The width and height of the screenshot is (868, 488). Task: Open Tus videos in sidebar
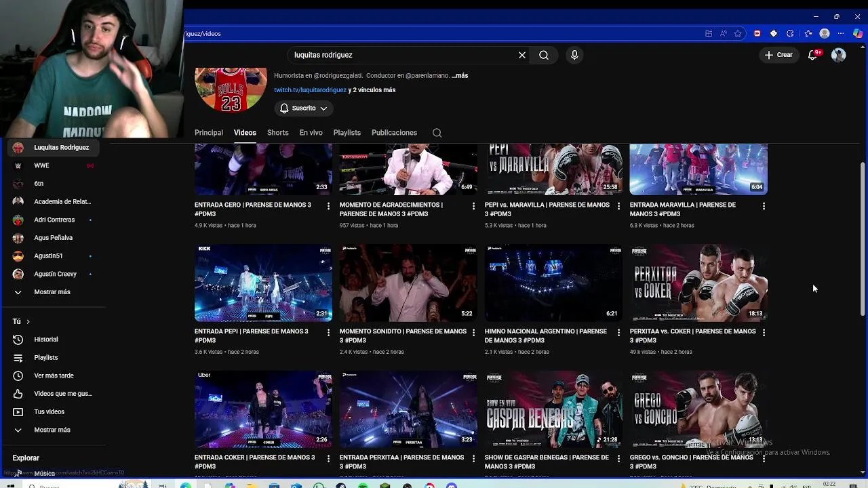[53, 412]
